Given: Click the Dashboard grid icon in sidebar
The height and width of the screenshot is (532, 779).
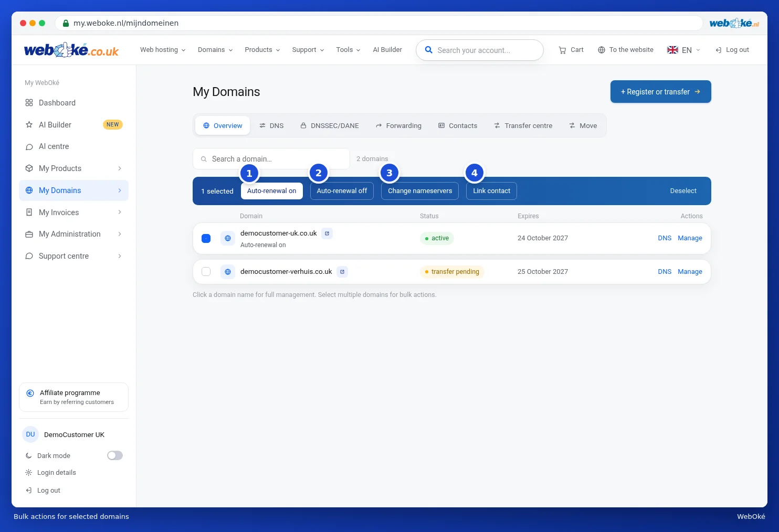Looking at the screenshot, I should click(x=29, y=103).
